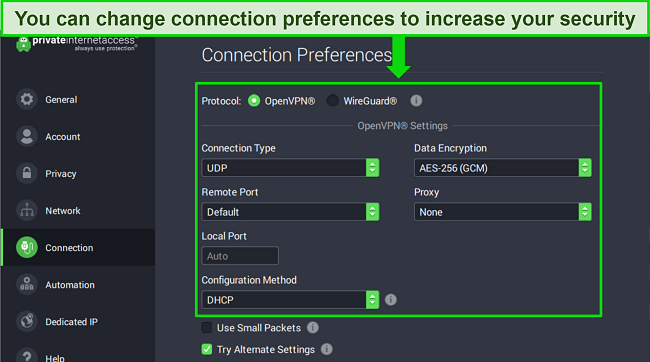Click the Help question mark icon
650x362 pixels.
[27, 355]
